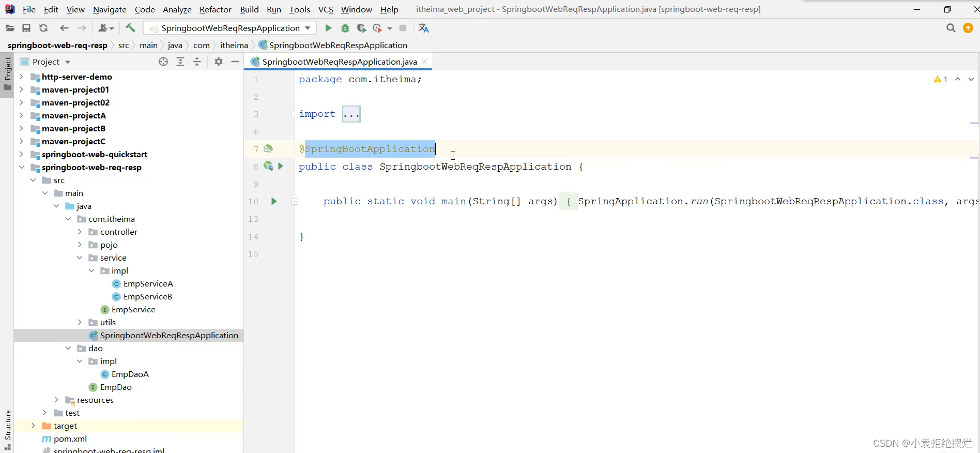Unfold the import statements on line 3
The width and height of the screenshot is (980, 453).
[295, 114]
